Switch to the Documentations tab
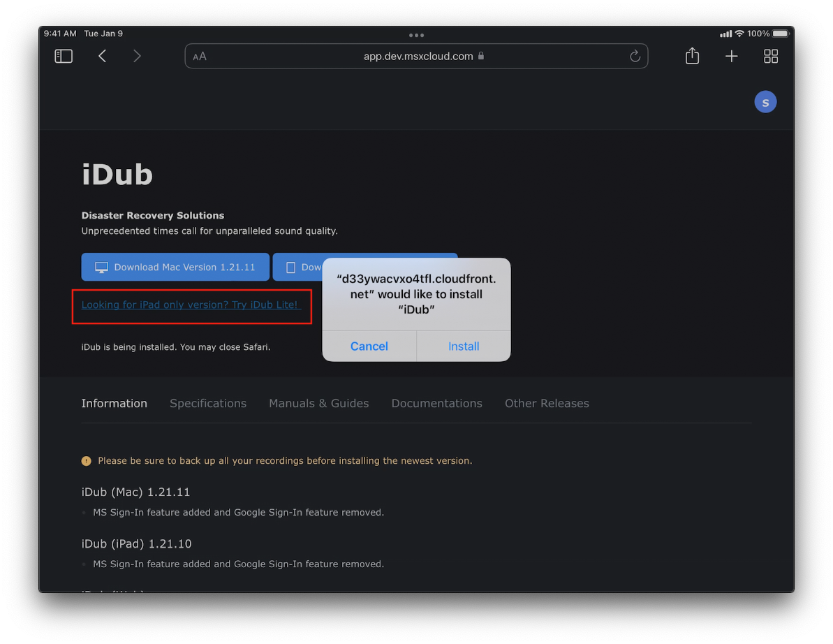Image resolution: width=833 pixels, height=644 pixels. pyautogui.click(x=436, y=403)
